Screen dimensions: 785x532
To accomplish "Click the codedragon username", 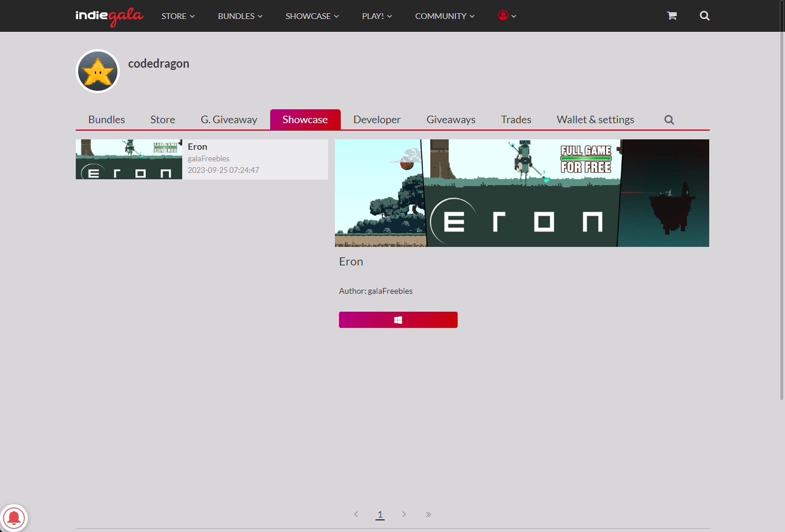I will [x=159, y=64].
